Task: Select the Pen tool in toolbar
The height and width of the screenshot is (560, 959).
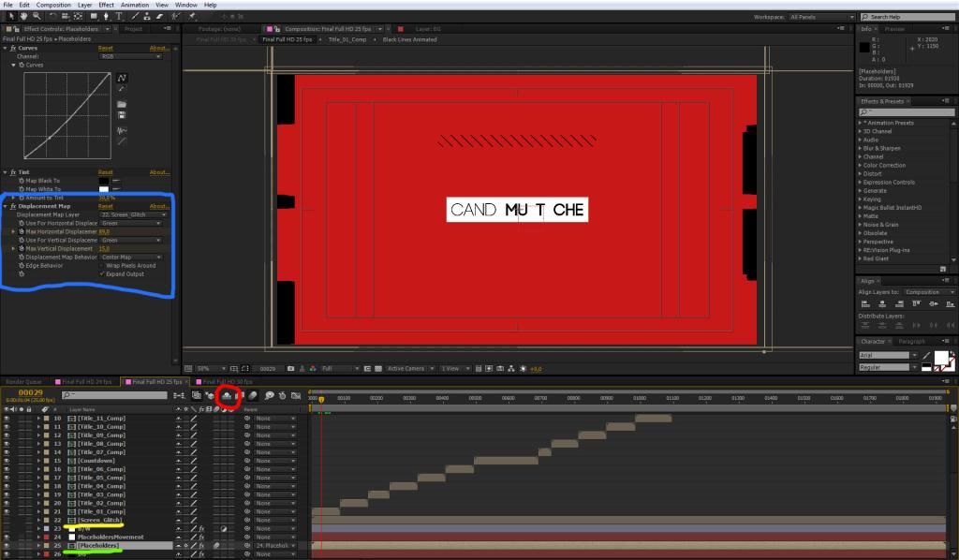Action: [x=105, y=16]
